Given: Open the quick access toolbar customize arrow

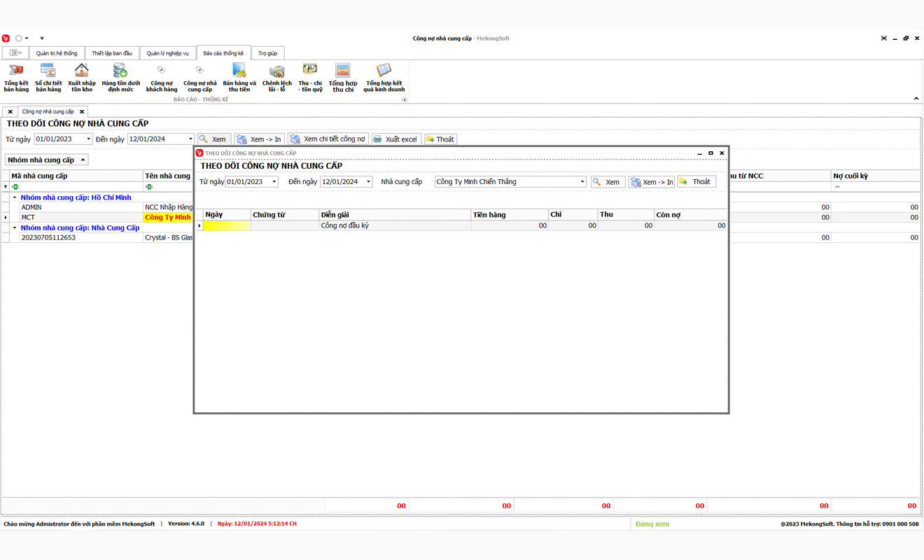Looking at the screenshot, I should [x=42, y=38].
